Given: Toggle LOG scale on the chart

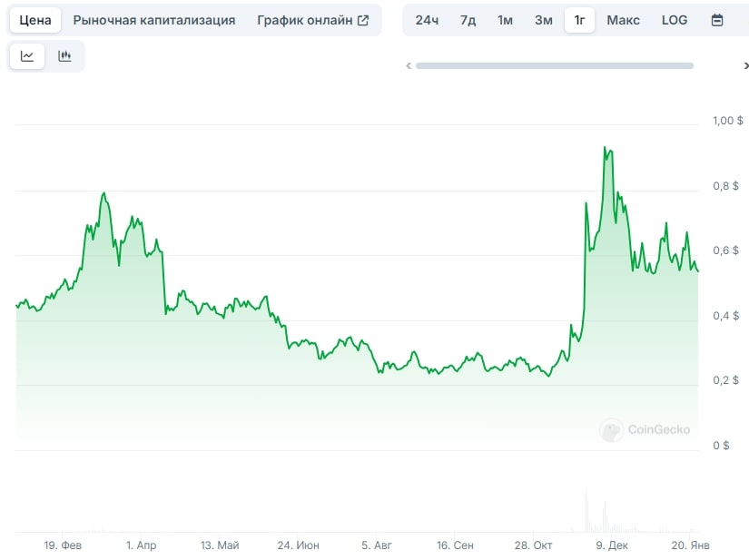Looking at the screenshot, I should pos(674,20).
